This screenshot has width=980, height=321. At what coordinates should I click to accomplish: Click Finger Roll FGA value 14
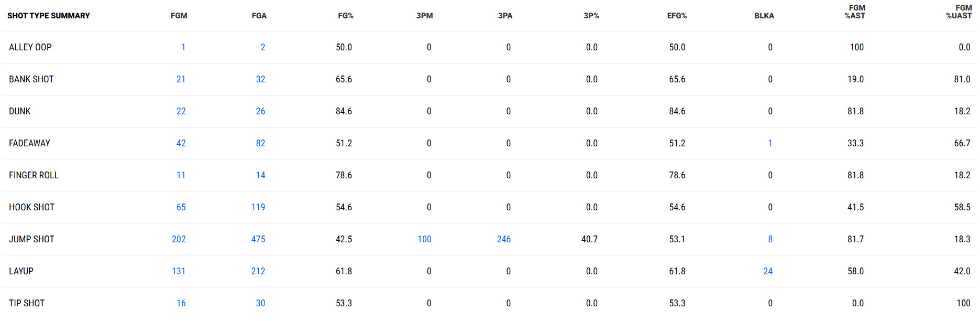pyautogui.click(x=260, y=175)
